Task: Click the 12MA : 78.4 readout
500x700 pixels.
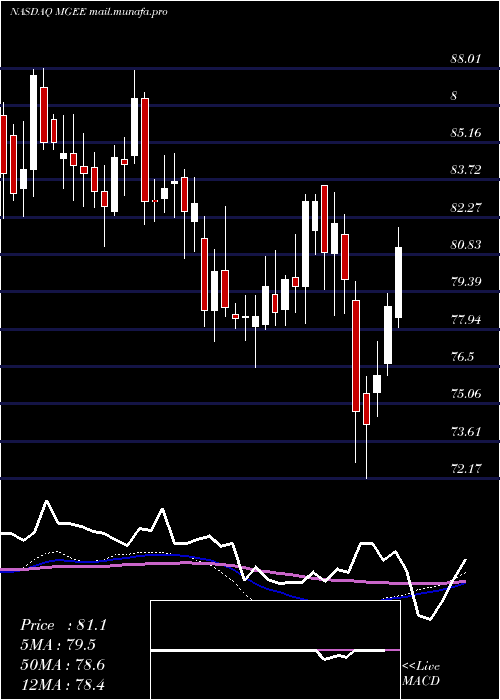Action: click(x=62, y=684)
